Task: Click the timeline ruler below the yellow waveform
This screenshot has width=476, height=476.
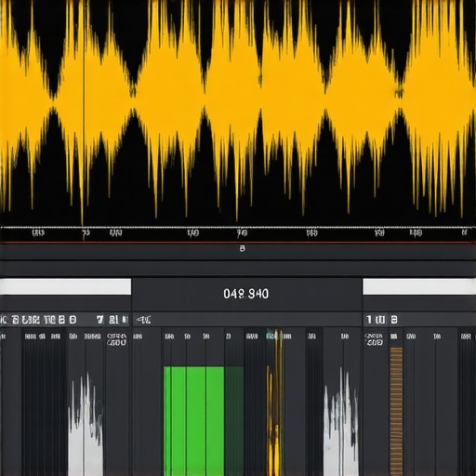Action: [238, 233]
